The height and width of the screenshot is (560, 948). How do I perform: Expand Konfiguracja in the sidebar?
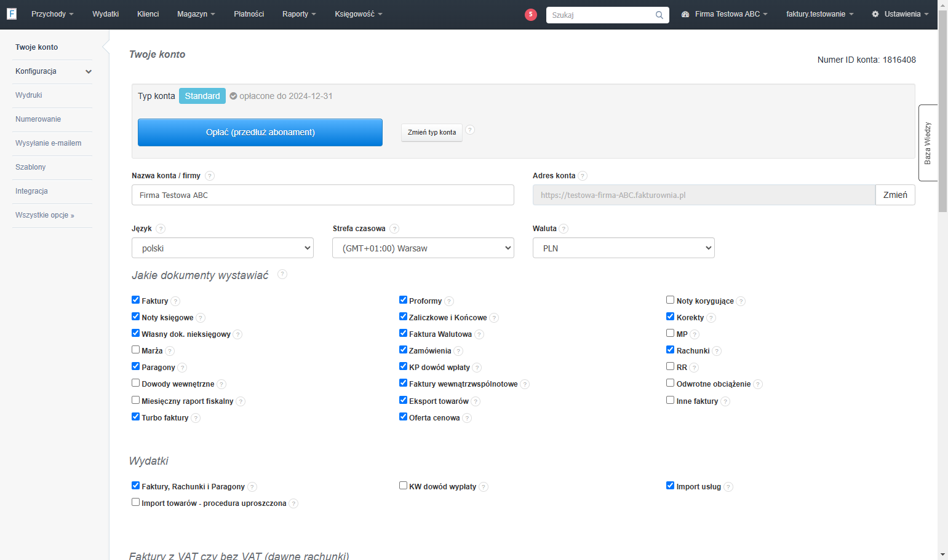tap(52, 71)
